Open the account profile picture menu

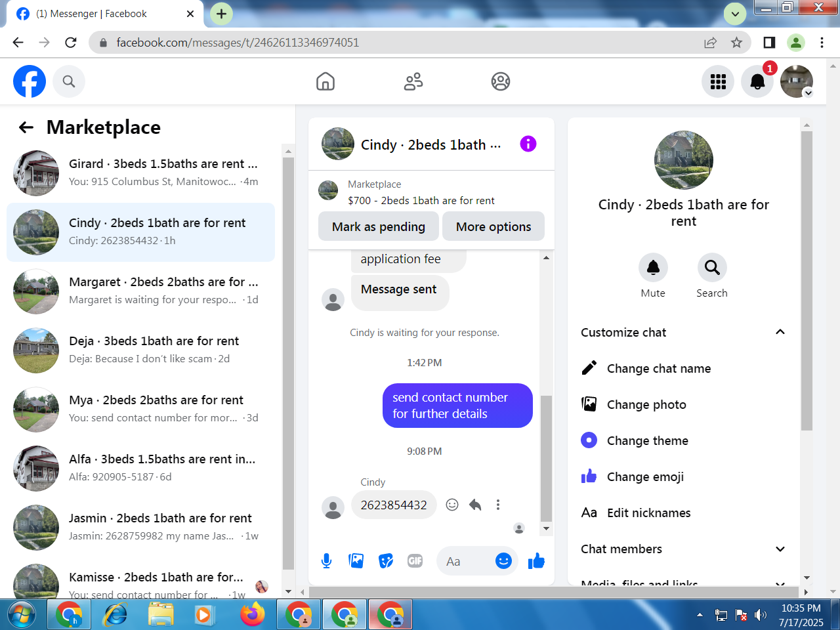pos(797,81)
